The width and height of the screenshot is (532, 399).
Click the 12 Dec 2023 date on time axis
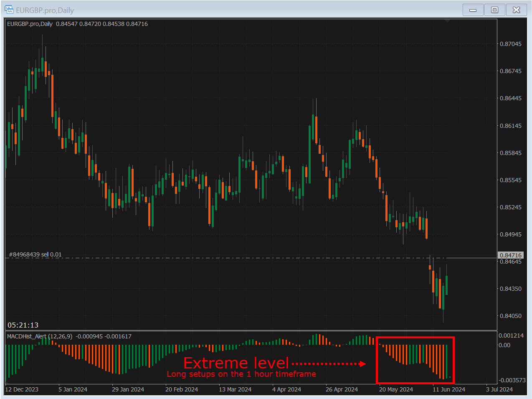[x=22, y=389]
